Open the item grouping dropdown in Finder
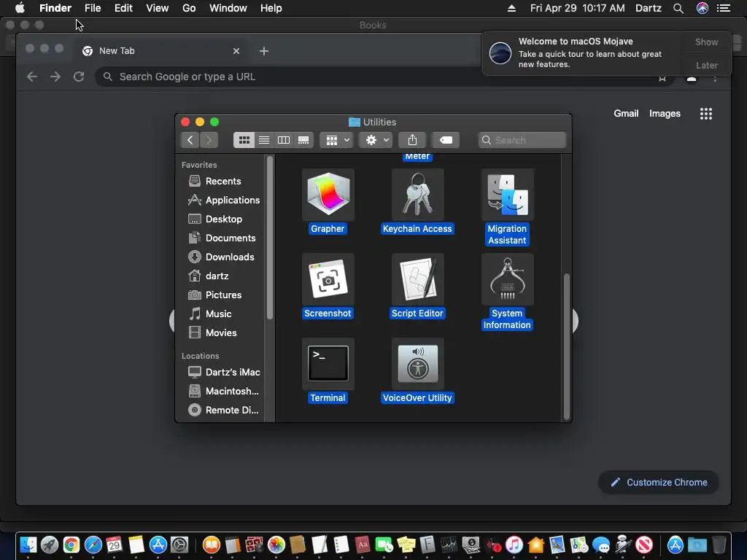747x560 pixels. click(337, 140)
